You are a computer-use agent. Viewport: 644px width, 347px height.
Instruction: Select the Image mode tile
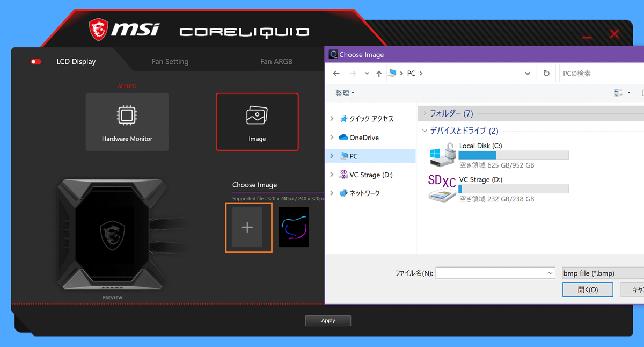coord(257,122)
